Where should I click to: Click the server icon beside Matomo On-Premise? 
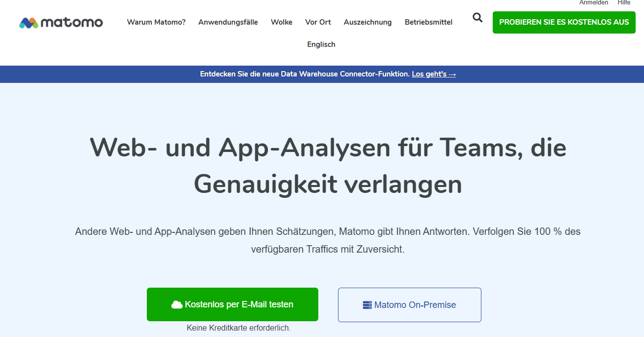367,305
